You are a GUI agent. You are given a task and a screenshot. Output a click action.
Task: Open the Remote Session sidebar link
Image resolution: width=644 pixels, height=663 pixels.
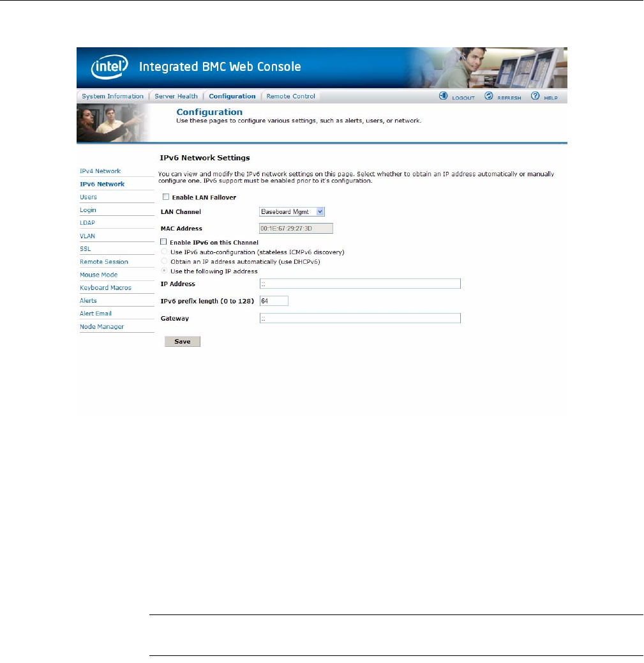(104, 262)
